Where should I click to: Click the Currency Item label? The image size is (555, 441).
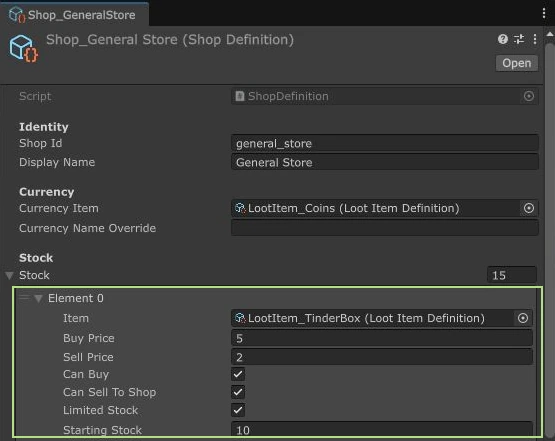pyautogui.click(x=59, y=208)
